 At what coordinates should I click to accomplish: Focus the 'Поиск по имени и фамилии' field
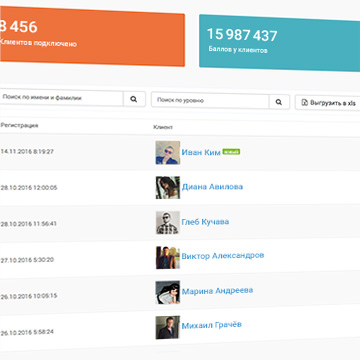[61, 98]
